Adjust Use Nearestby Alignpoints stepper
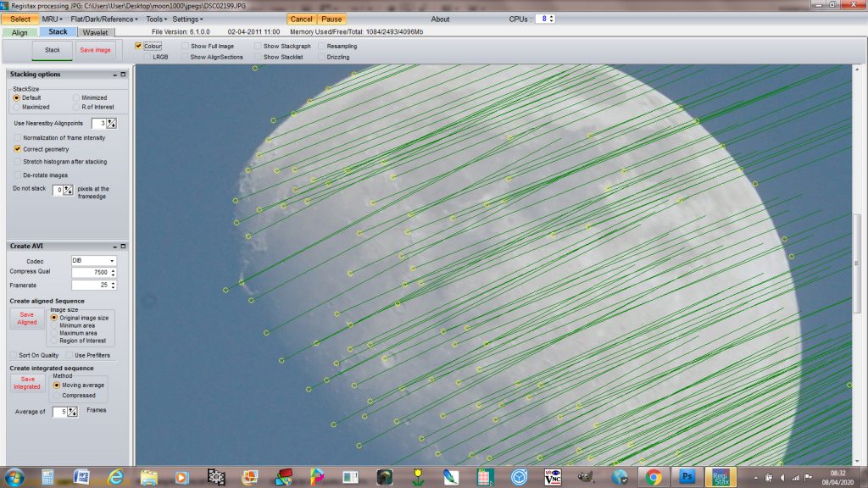868x488 pixels. point(112,124)
